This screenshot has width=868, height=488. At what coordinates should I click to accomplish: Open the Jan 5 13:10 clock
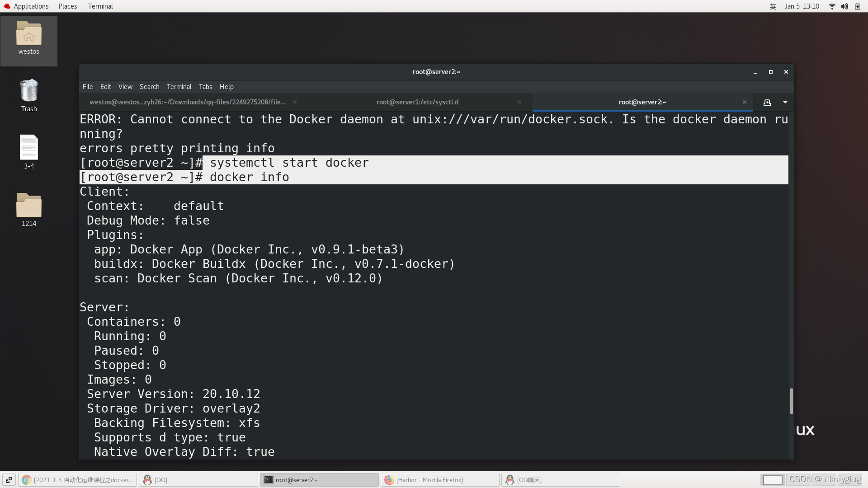point(802,6)
